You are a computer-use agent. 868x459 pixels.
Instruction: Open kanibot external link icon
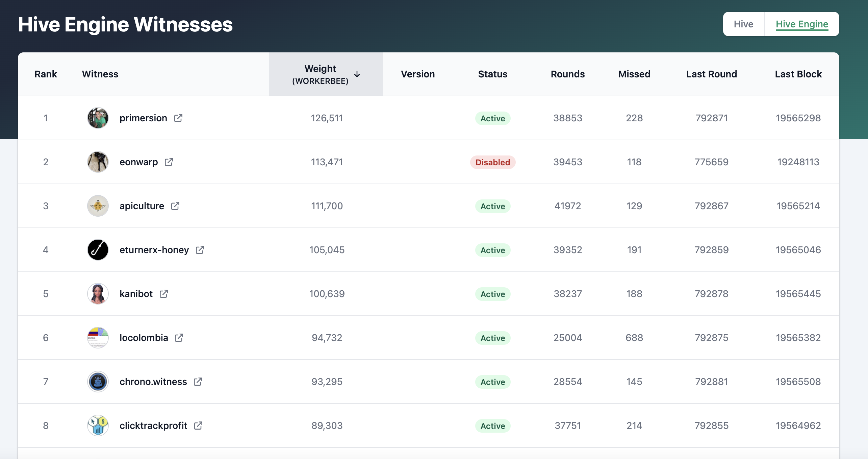point(164,294)
